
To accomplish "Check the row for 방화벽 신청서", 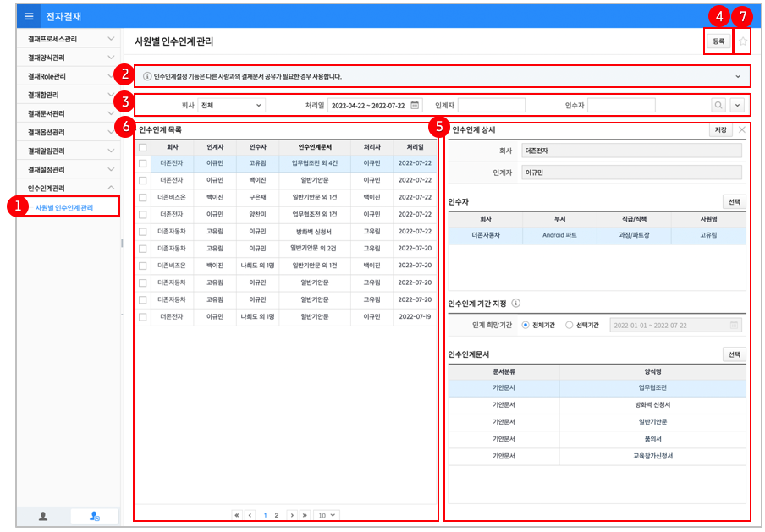I will [x=142, y=232].
